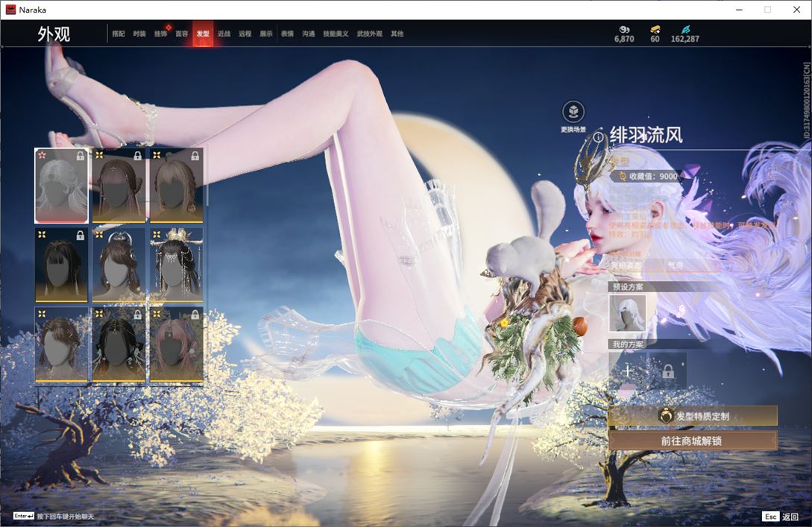Click the Naraka app icon in title bar

10,10
